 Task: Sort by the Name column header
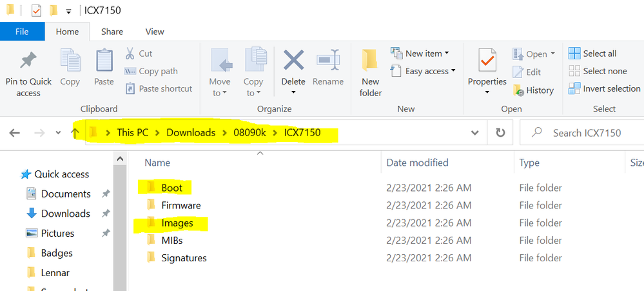coord(157,163)
